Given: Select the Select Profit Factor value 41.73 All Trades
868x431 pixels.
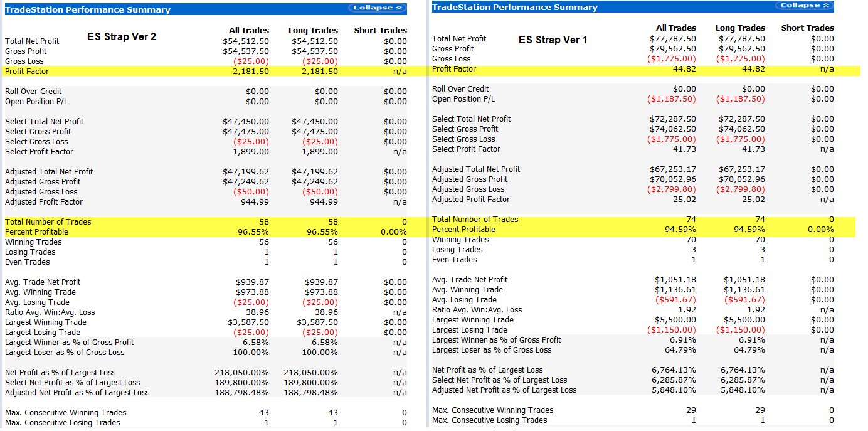Looking at the screenshot, I should pyautogui.click(x=684, y=149).
